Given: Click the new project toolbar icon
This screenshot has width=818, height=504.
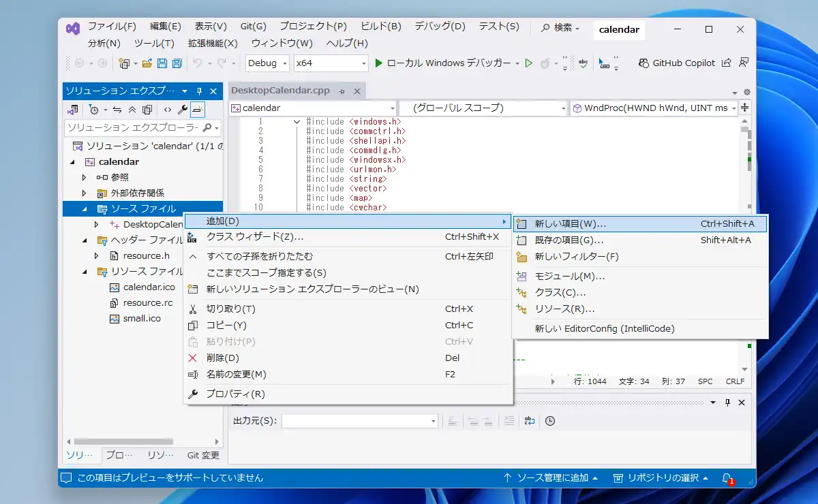Looking at the screenshot, I should (x=124, y=63).
